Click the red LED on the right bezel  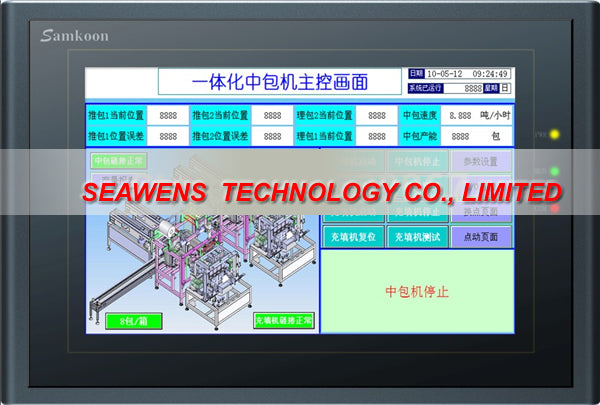click(x=554, y=209)
